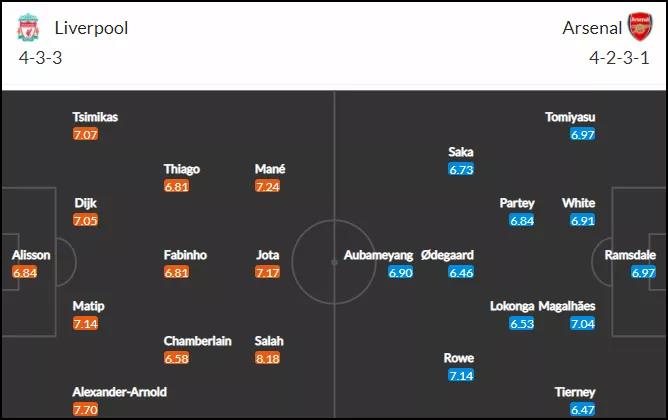Click the Liverpool club crest icon

(28, 27)
